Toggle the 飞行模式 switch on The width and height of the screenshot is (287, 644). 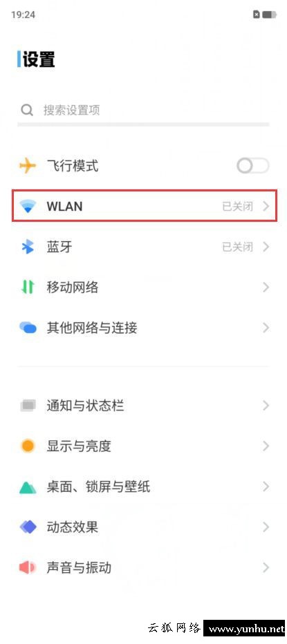click(253, 166)
